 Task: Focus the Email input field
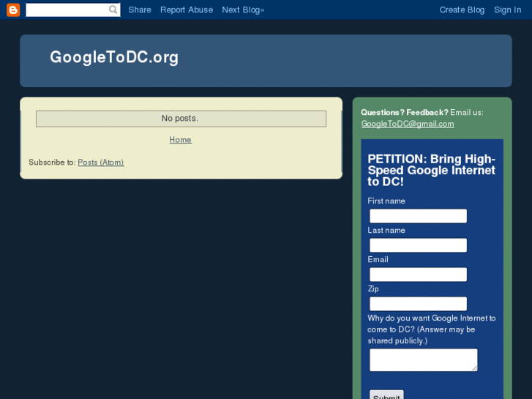point(418,275)
